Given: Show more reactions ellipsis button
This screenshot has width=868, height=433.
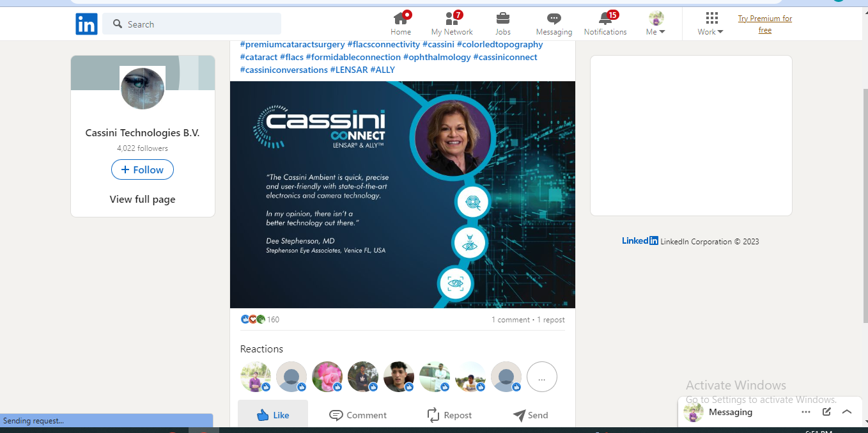Looking at the screenshot, I should pyautogui.click(x=542, y=377).
